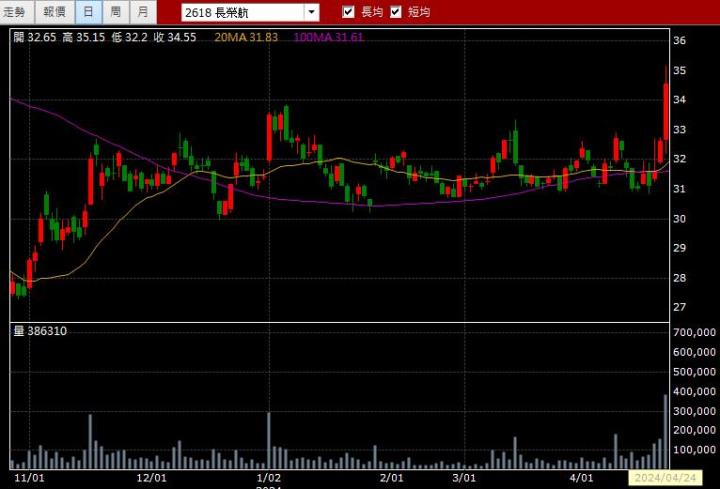Screen dimensions: 720x489
Task: Click the 36 price axis label
Action: point(679,41)
